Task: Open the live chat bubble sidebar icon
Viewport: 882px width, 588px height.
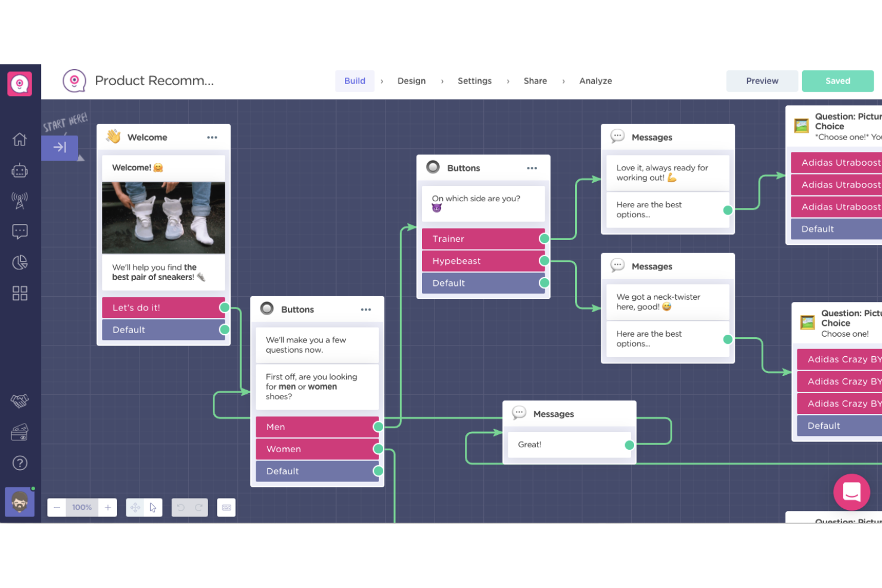Action: [x=20, y=231]
